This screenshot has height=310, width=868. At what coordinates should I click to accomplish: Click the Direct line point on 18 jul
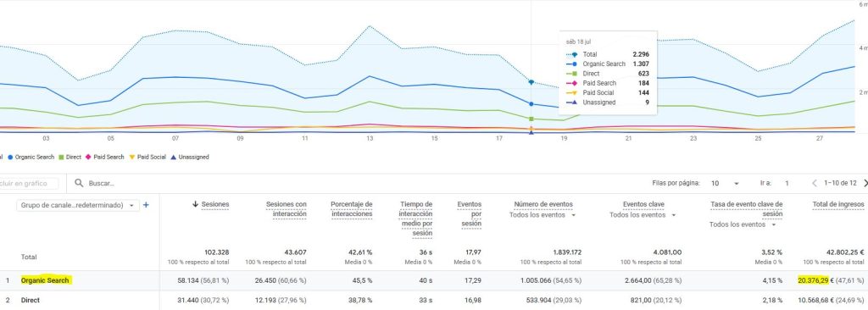(x=531, y=119)
